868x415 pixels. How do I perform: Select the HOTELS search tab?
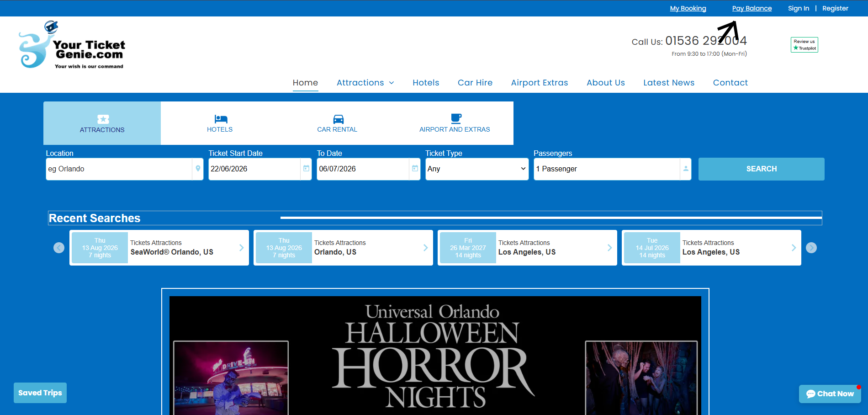point(220,123)
